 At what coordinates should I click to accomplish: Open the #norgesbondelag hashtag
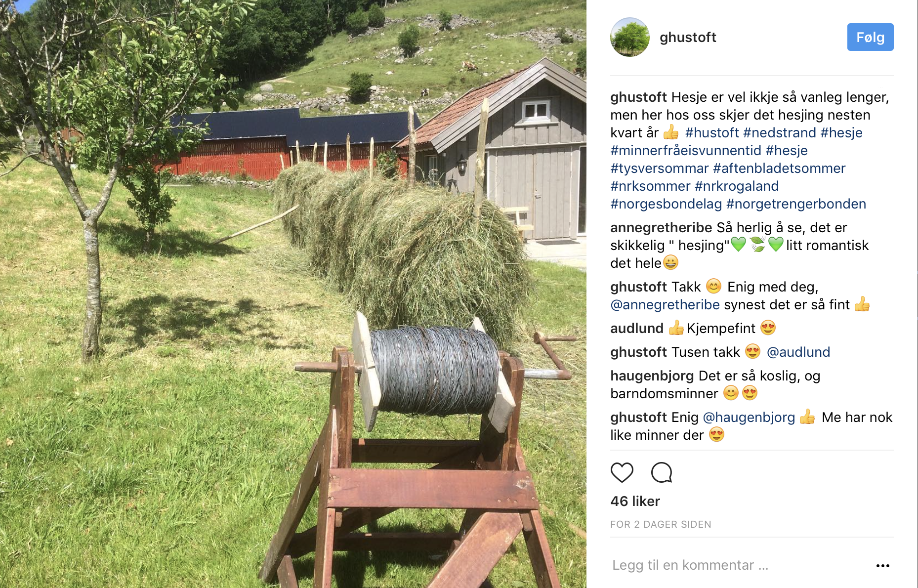pos(666,204)
